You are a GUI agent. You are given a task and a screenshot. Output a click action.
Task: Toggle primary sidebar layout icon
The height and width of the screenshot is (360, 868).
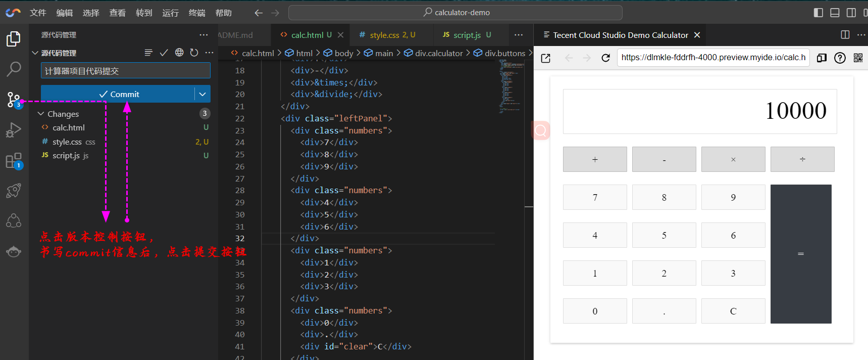[819, 13]
